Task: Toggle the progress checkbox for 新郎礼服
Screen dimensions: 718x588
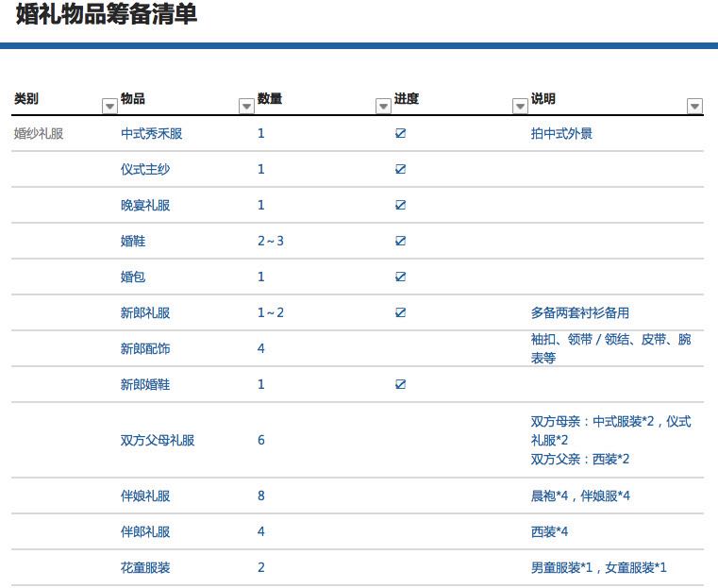Action: 400,312
